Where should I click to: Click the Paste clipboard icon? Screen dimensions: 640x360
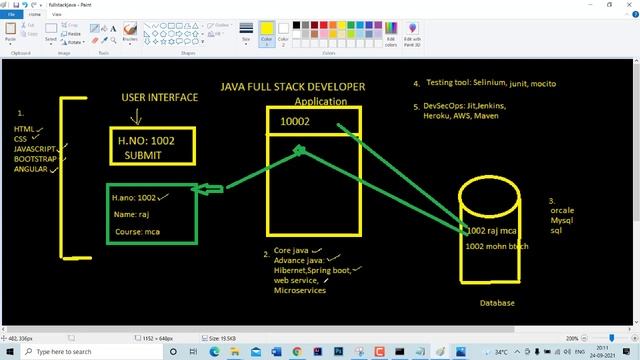(x=10, y=29)
